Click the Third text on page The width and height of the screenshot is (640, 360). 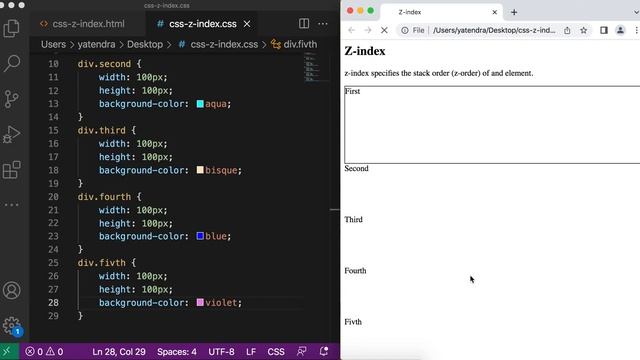tap(353, 220)
